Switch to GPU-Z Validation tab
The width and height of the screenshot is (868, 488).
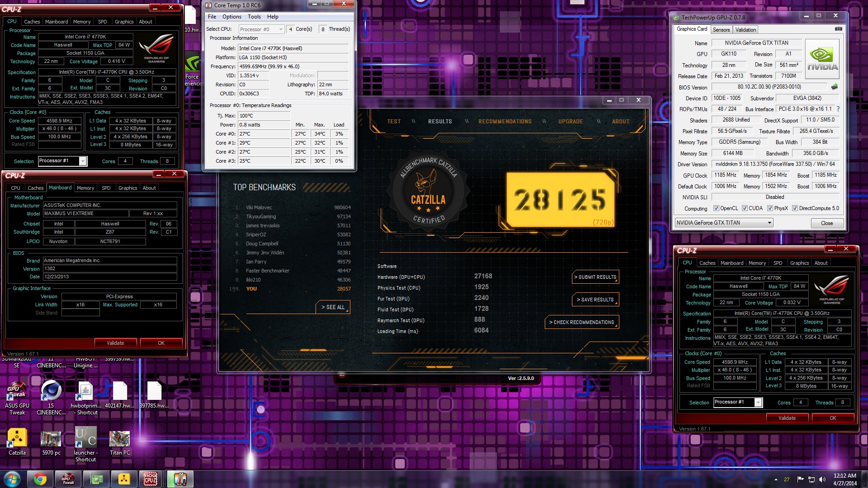[x=745, y=30]
